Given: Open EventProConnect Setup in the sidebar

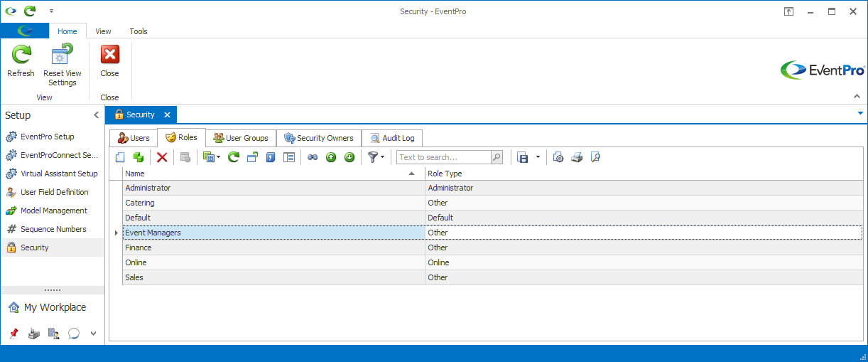Looking at the screenshot, I should pyautogui.click(x=53, y=155).
